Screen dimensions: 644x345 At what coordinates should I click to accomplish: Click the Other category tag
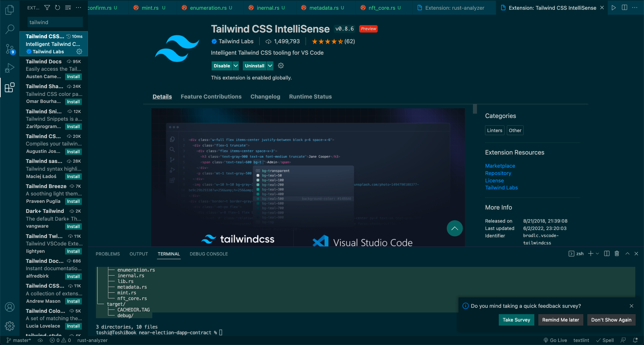515,130
